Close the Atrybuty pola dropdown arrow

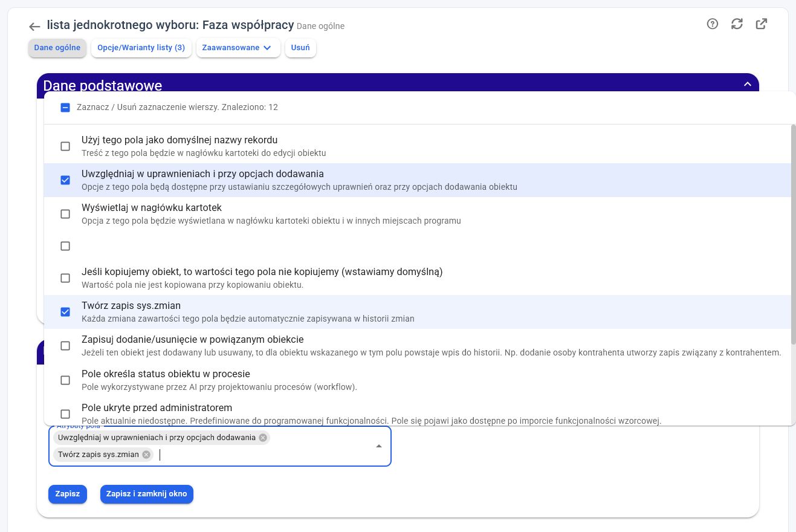379,446
